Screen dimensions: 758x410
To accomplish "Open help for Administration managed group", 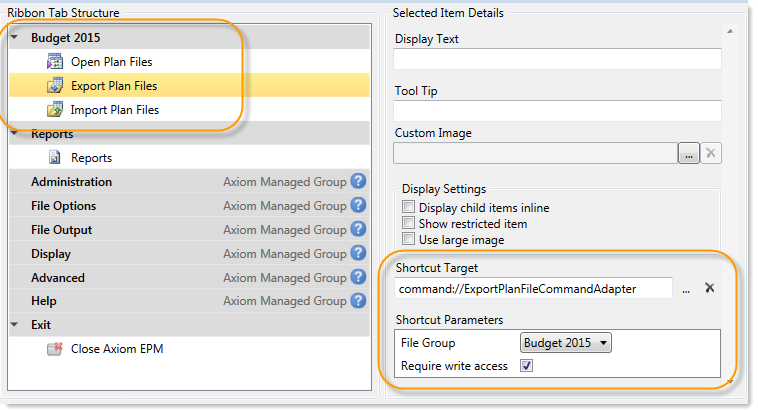I will [358, 181].
